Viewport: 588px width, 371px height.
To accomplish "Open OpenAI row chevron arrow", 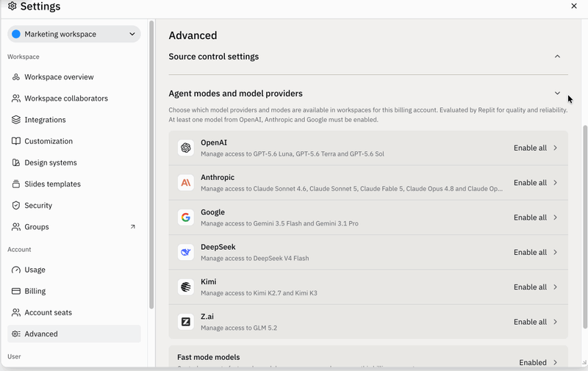I will (x=556, y=148).
